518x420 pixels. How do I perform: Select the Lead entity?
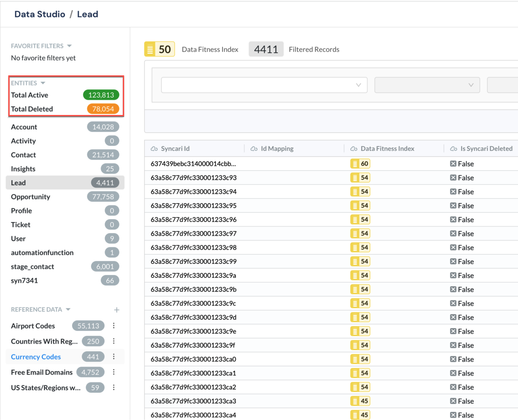click(x=65, y=183)
